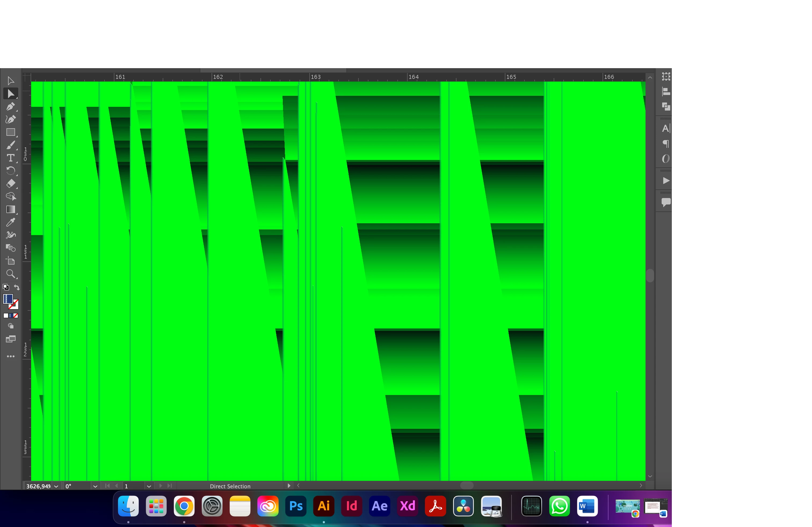Viewport: 812px width, 527px height.
Task: Expand the rotate view angle dropdown
Action: (95, 486)
